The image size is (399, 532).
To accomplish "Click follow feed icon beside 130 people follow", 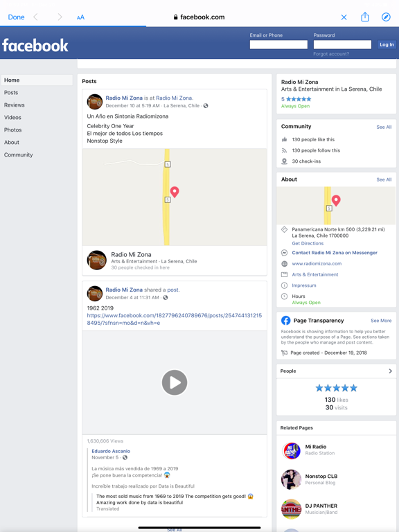I will [284, 150].
